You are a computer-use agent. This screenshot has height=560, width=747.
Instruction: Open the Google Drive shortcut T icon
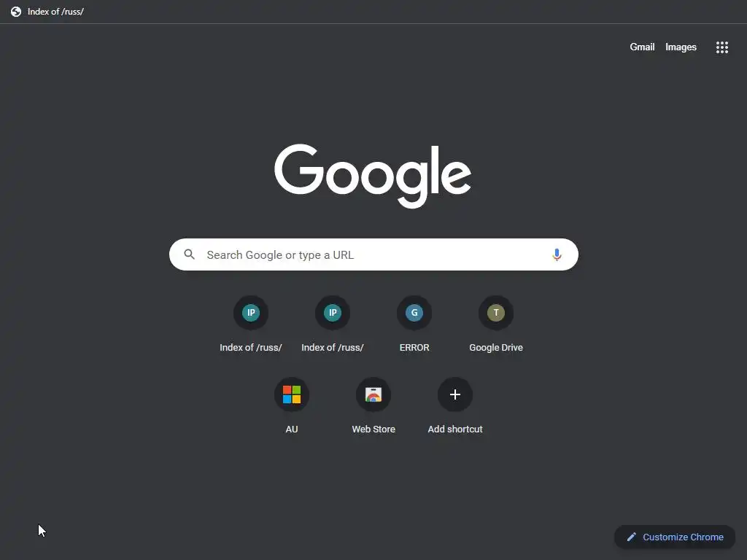496,313
